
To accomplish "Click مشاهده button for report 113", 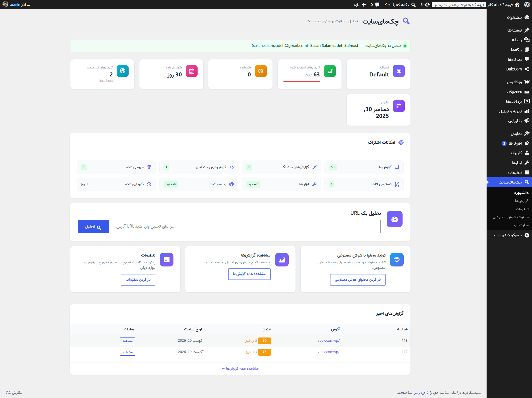I will pos(127,341).
